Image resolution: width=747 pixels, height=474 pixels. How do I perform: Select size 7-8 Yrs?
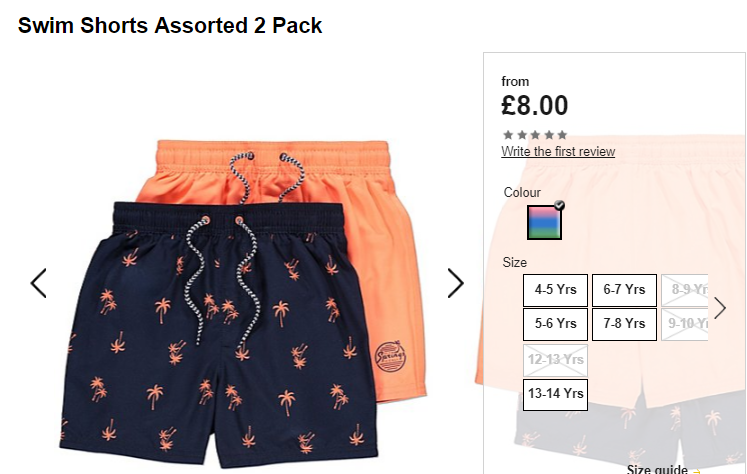point(624,324)
